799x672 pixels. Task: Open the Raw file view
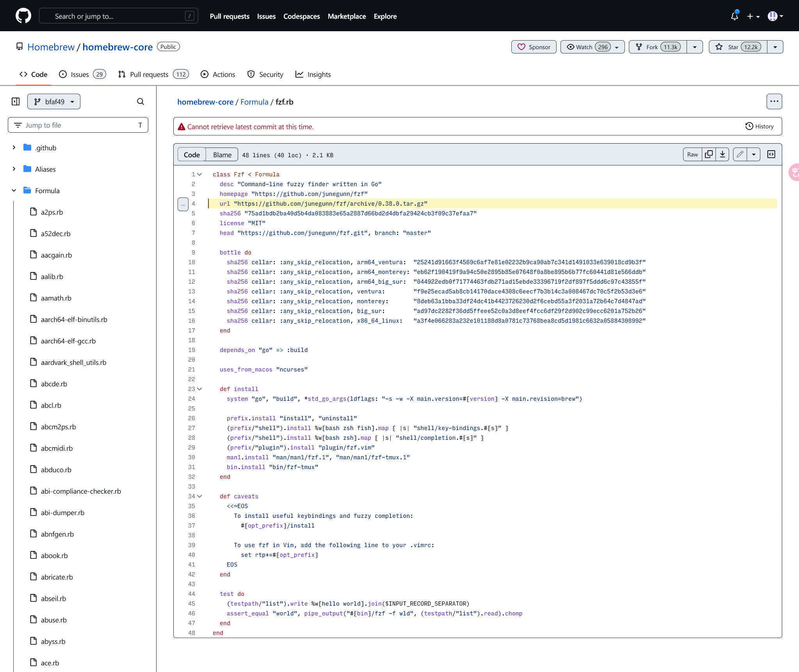pyautogui.click(x=692, y=154)
